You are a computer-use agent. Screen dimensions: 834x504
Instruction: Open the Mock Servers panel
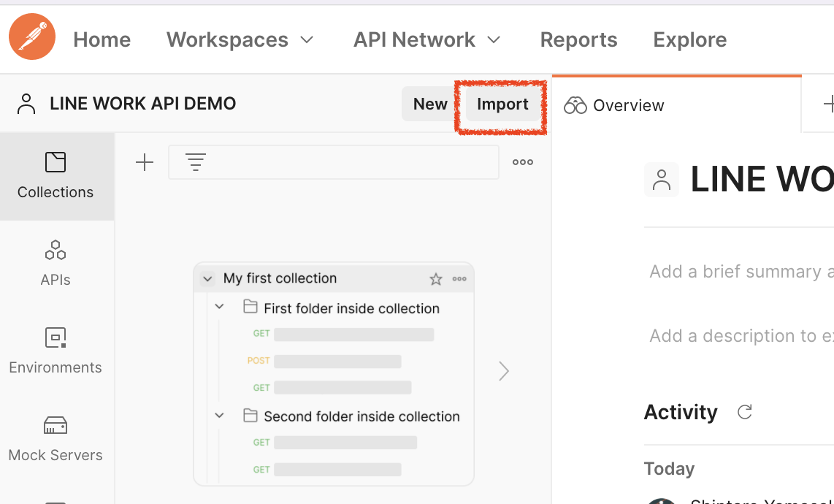click(x=56, y=438)
